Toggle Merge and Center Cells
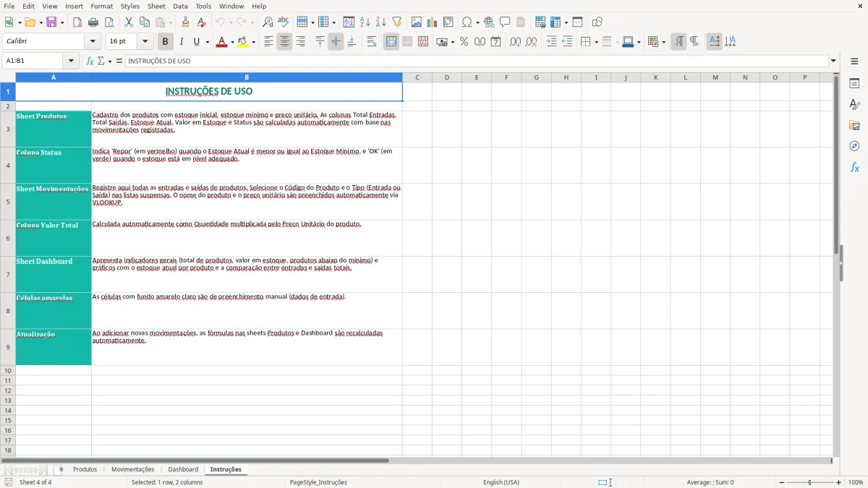This screenshot has height=488, width=868. [x=391, y=42]
